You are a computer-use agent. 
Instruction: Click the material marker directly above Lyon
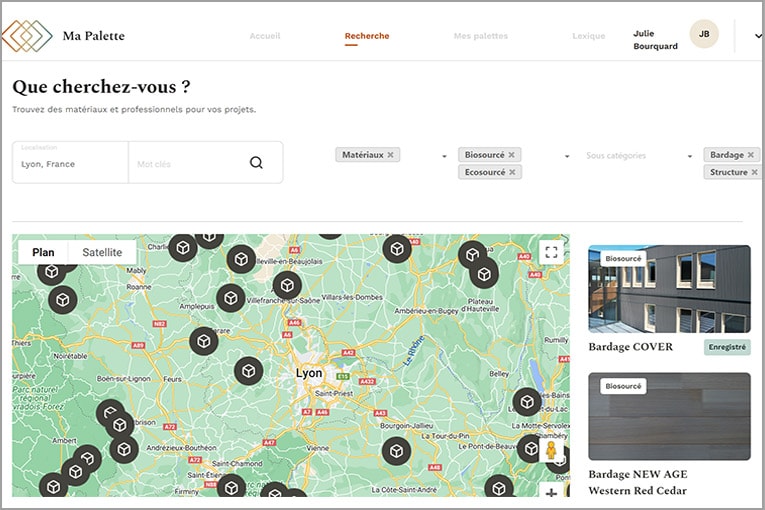[x=287, y=286]
